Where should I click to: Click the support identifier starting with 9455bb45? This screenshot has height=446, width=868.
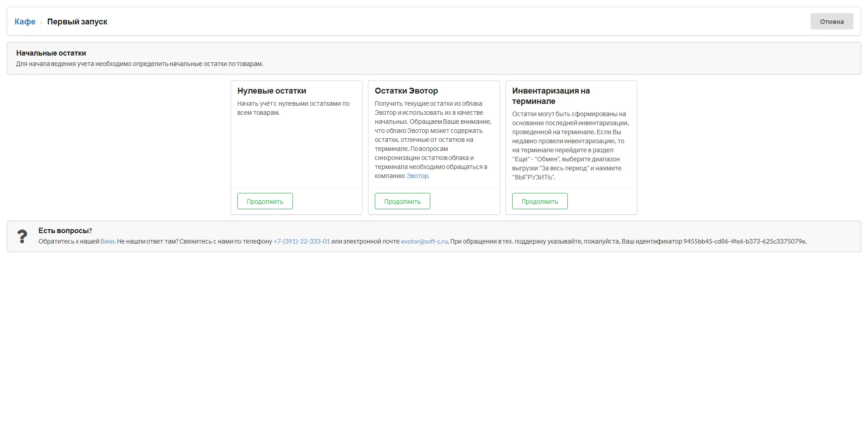click(744, 242)
